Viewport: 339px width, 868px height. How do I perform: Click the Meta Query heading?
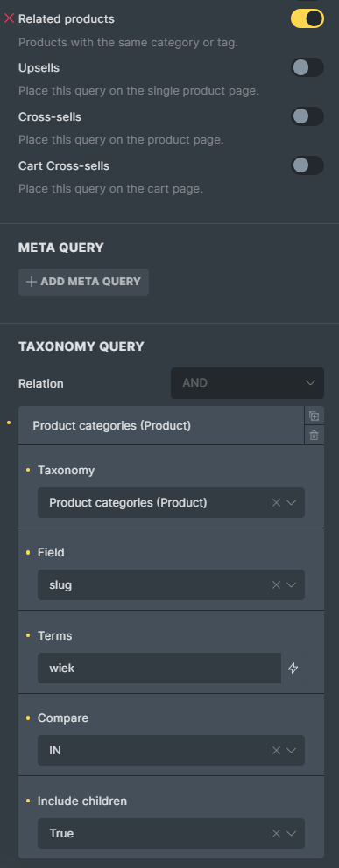[x=61, y=248]
